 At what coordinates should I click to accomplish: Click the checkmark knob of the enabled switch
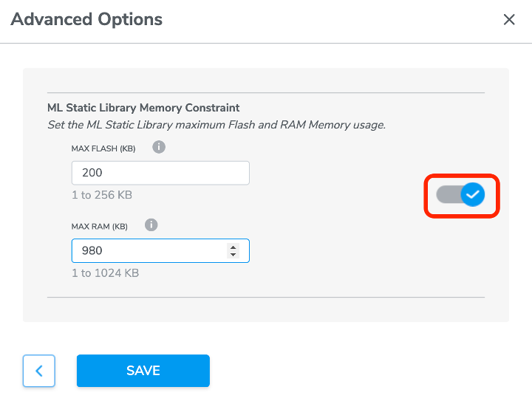coord(473,194)
